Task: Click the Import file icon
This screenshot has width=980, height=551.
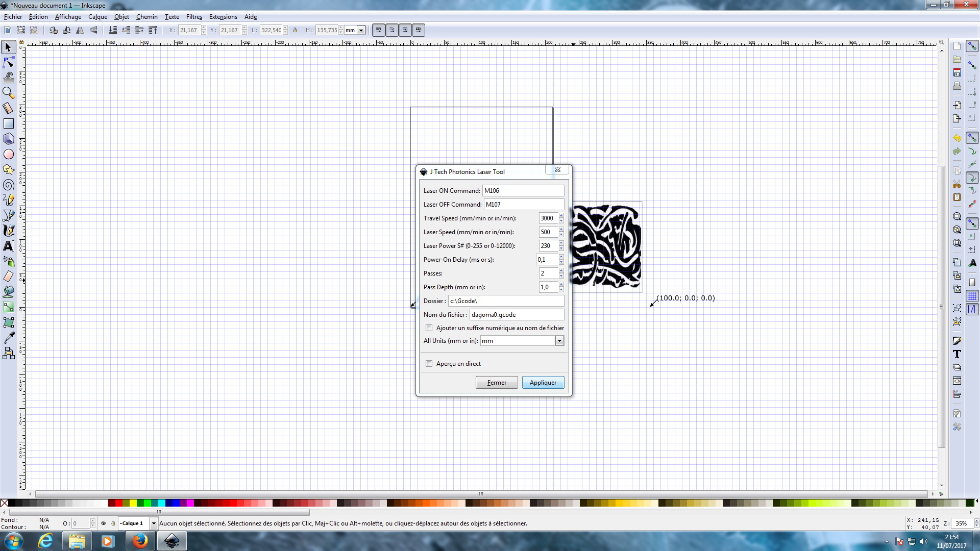Action: 957,105
